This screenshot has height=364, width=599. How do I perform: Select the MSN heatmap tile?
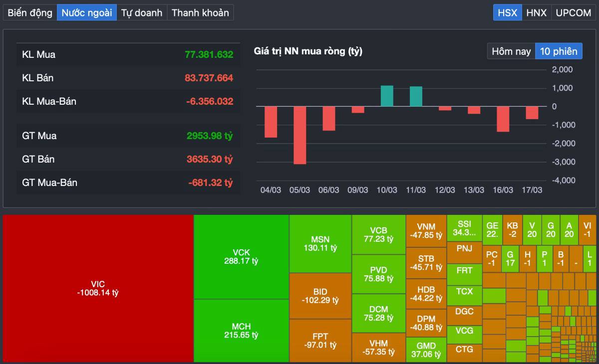pyautogui.click(x=320, y=243)
